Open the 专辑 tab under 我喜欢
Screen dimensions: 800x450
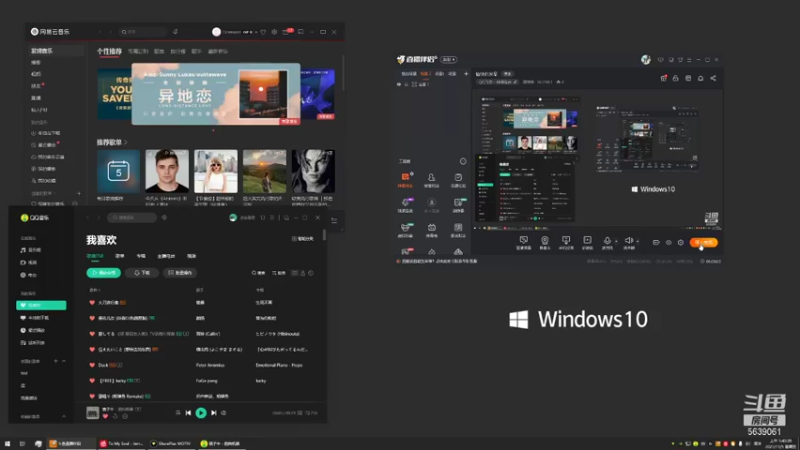coord(141,256)
